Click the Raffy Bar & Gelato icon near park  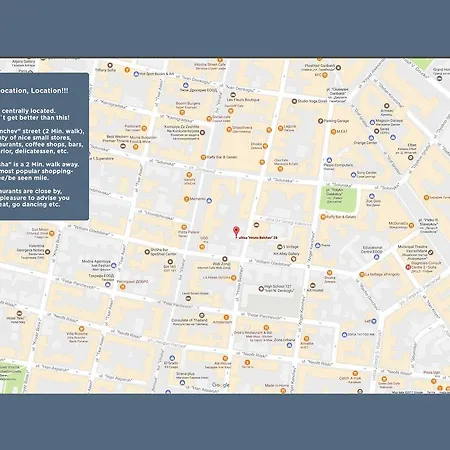pos(323,217)
